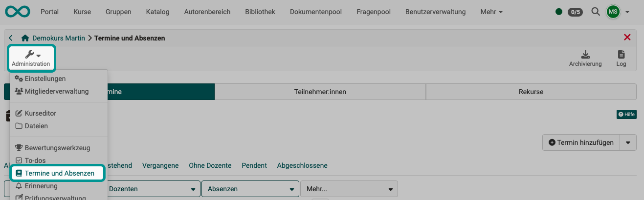Open the 0/5 notifications badge
The width and height of the screenshot is (644, 200).
575,12
